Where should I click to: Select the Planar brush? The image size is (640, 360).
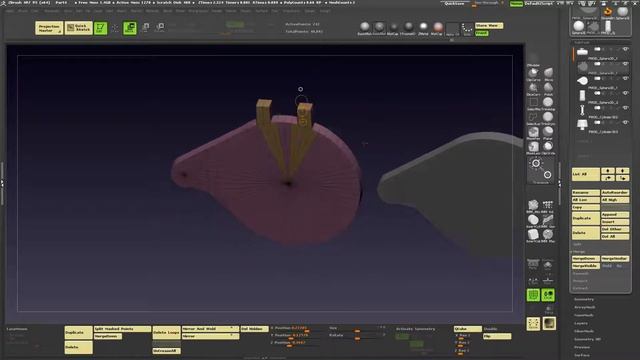pos(548,133)
